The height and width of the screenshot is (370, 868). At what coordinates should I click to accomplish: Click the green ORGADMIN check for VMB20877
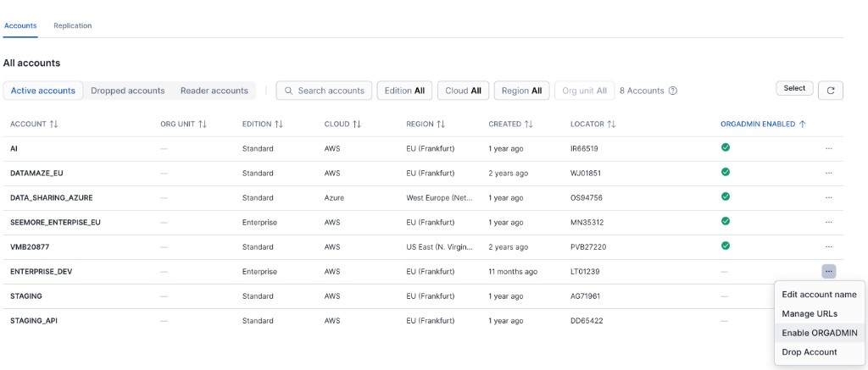pos(726,245)
